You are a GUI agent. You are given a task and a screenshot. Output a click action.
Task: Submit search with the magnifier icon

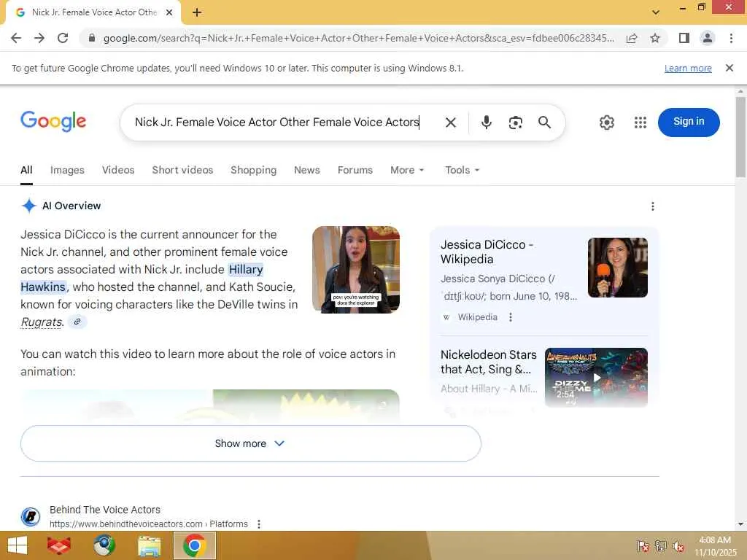pyautogui.click(x=544, y=122)
